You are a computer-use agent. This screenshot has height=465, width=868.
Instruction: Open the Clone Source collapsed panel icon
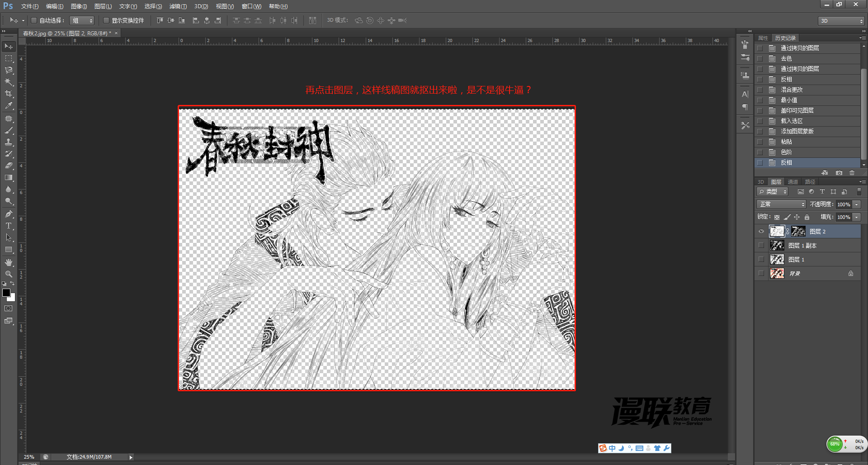745,75
